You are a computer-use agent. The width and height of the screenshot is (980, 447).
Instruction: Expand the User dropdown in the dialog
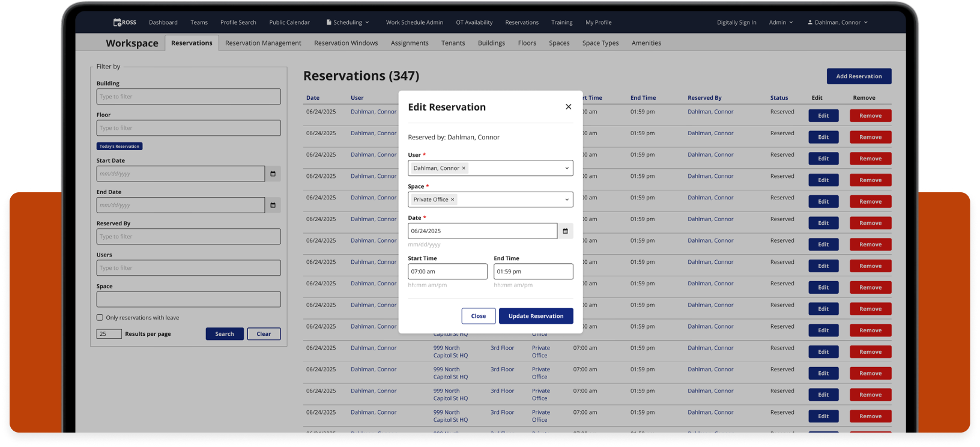pos(566,168)
